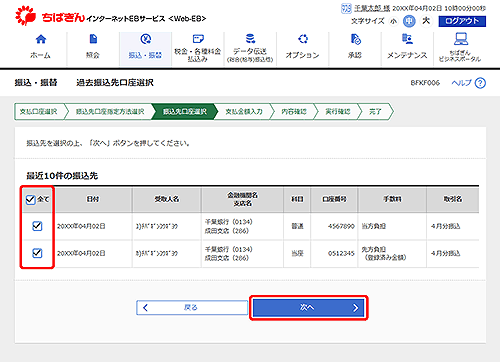
Task: Click the ログアウト button
Action: coord(462,21)
